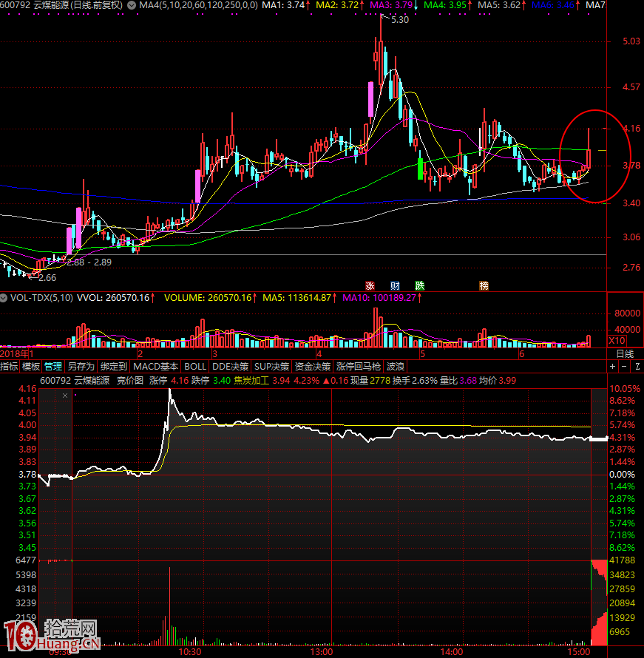Viewport: 644px width, 658px height.
Task: Click the 榜 ranking marker icon
Action: click(x=484, y=286)
